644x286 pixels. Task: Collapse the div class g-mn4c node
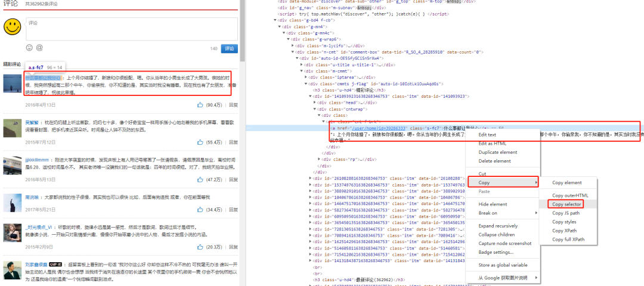(284, 33)
